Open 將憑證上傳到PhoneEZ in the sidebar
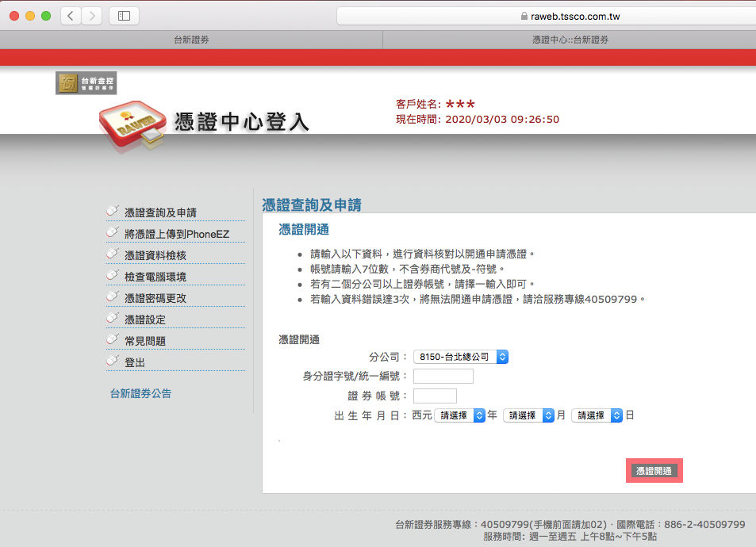The image size is (756, 547). tap(176, 234)
